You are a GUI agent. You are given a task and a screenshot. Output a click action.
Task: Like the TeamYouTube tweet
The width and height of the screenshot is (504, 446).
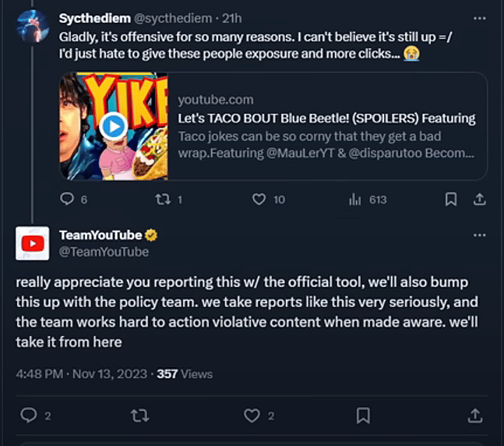252,416
